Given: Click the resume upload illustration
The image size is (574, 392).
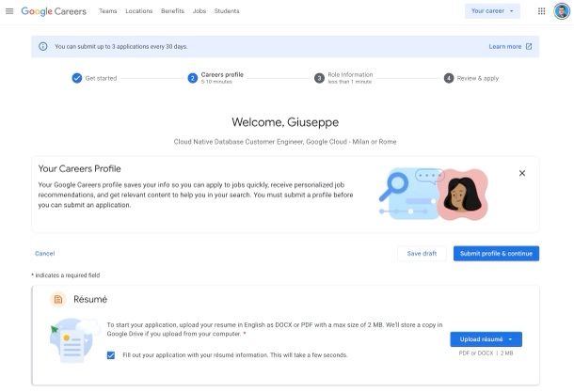Looking at the screenshot, I should click(74, 340).
